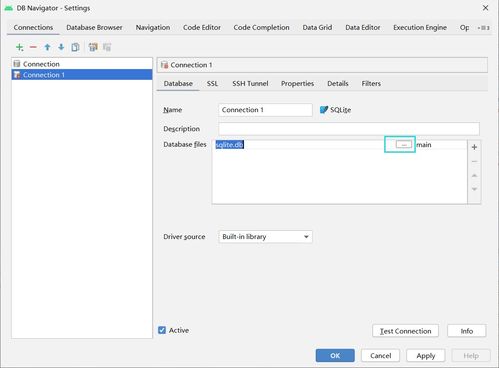Click the SQLite database type icon
This screenshot has width=499, height=368.
(324, 110)
